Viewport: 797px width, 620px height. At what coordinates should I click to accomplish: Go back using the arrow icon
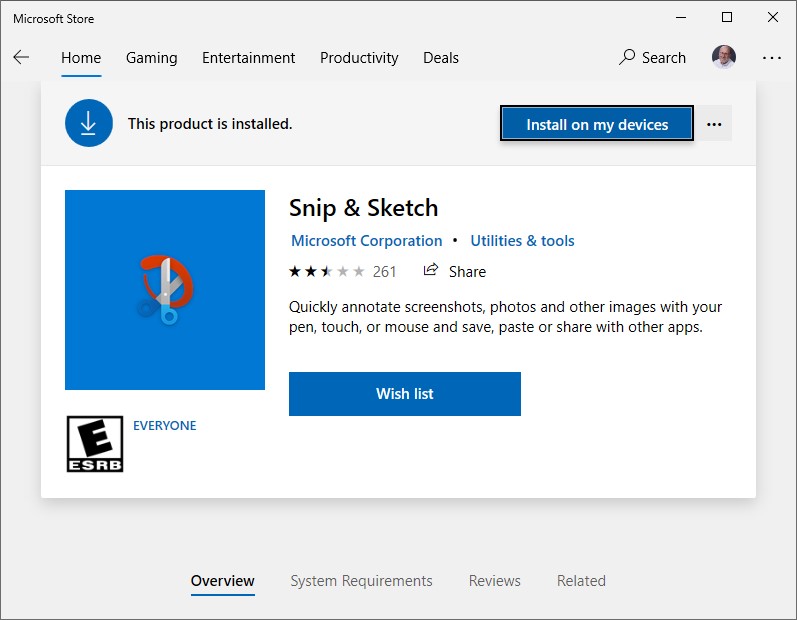[x=21, y=57]
